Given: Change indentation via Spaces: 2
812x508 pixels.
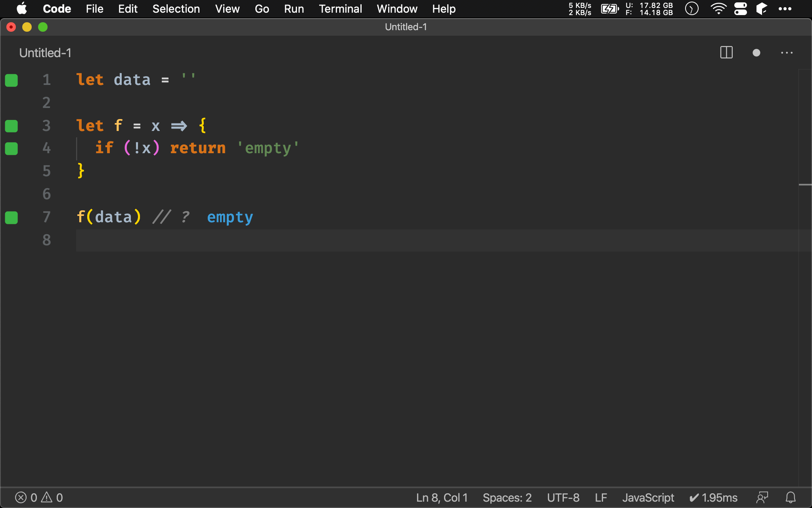Looking at the screenshot, I should pyautogui.click(x=507, y=497).
